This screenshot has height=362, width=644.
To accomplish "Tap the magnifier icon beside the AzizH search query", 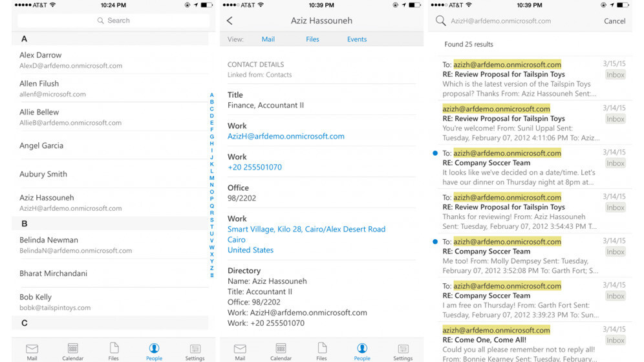I will (x=440, y=21).
